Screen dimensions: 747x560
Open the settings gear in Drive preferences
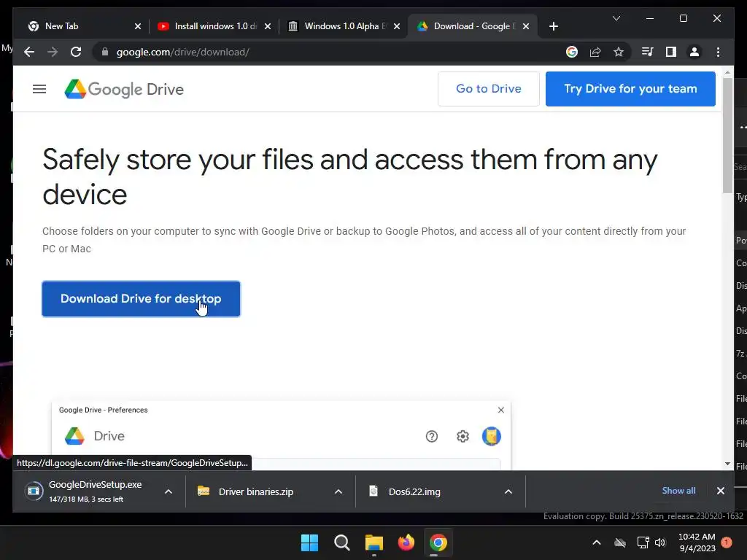point(462,436)
